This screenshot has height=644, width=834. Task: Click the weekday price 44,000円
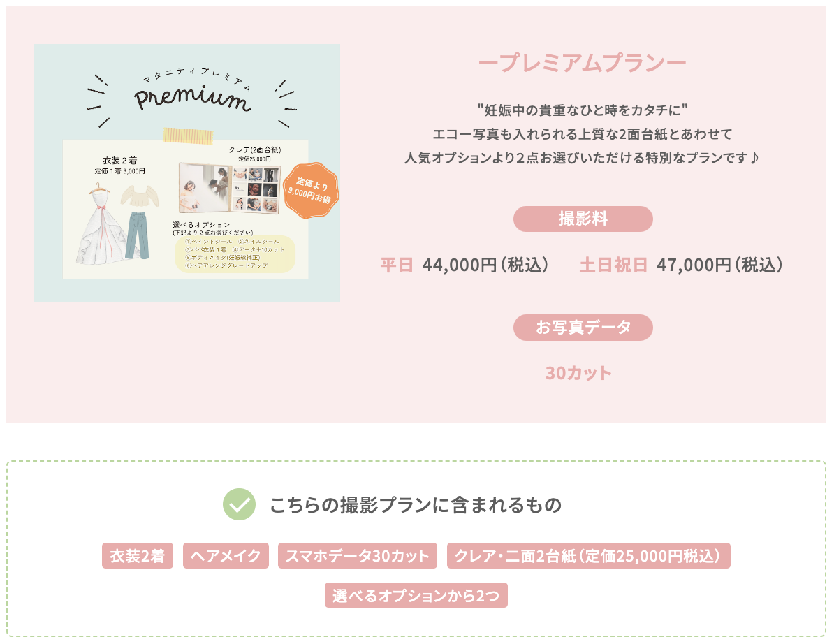point(459,264)
